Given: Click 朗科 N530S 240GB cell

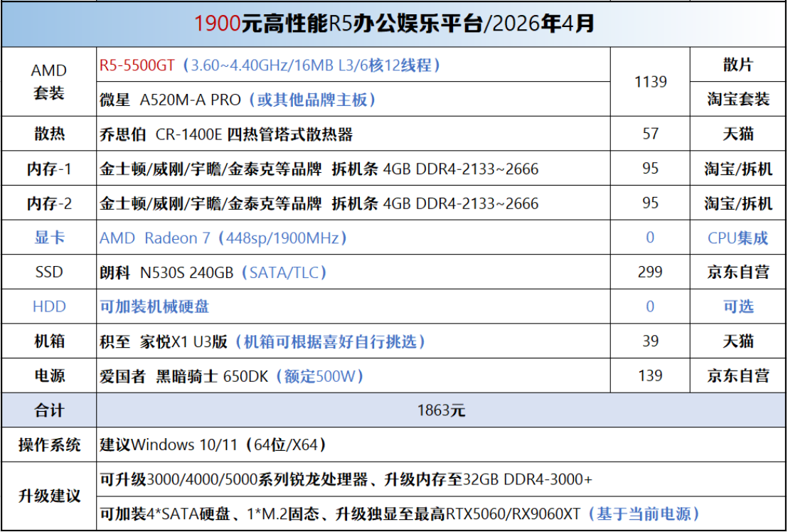Looking at the screenshot, I should click(x=353, y=272).
